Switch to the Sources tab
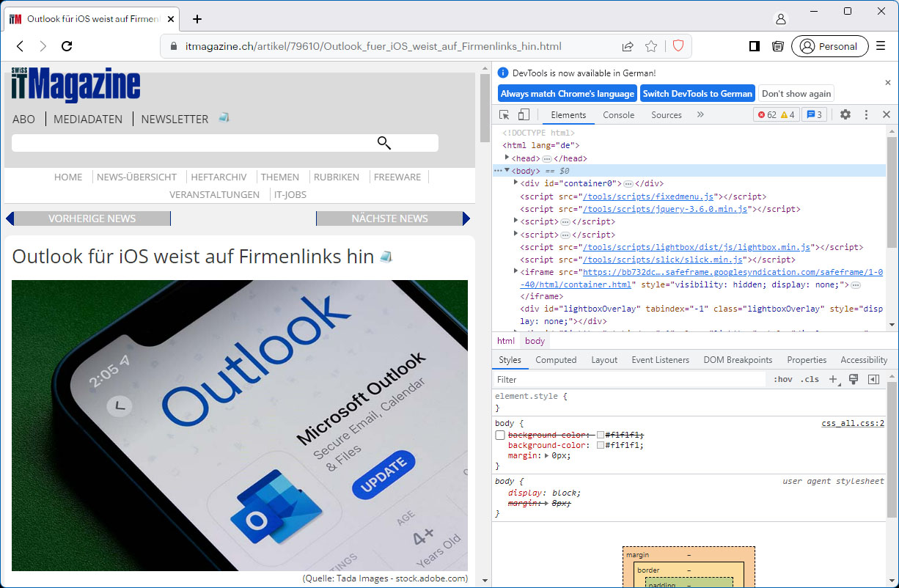Viewport: 899px width, 588px height. pos(667,115)
